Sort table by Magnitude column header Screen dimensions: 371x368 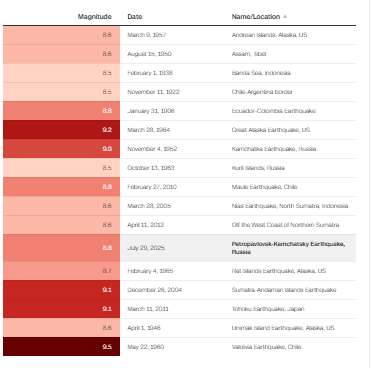click(95, 17)
